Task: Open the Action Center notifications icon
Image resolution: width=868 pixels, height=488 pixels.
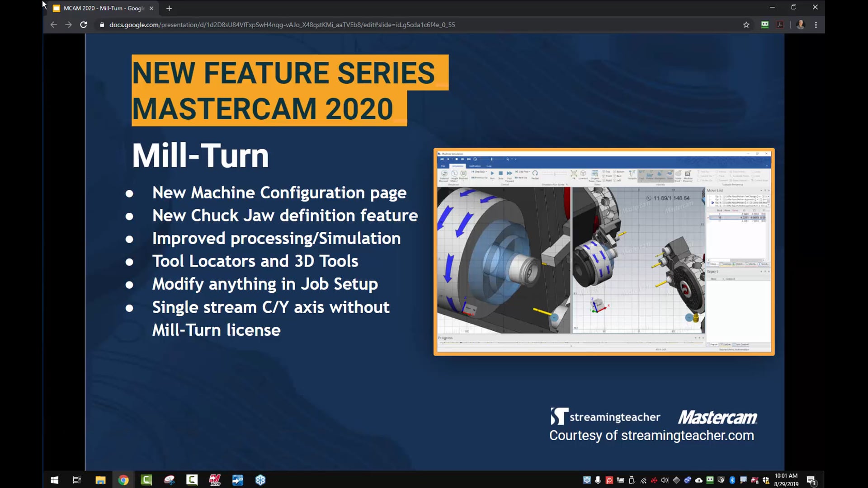Action: point(812,480)
